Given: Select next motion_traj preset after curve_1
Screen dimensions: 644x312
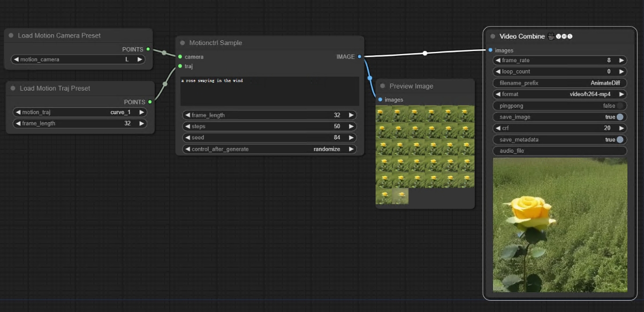Looking at the screenshot, I should point(141,113).
